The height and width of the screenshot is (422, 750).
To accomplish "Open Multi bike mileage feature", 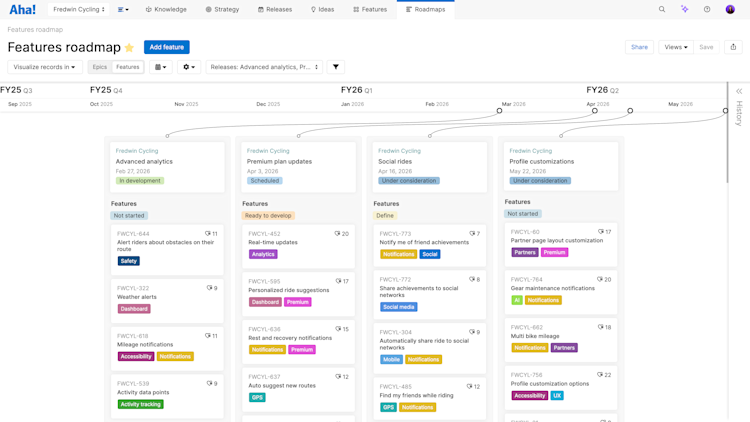I will [x=561, y=340].
